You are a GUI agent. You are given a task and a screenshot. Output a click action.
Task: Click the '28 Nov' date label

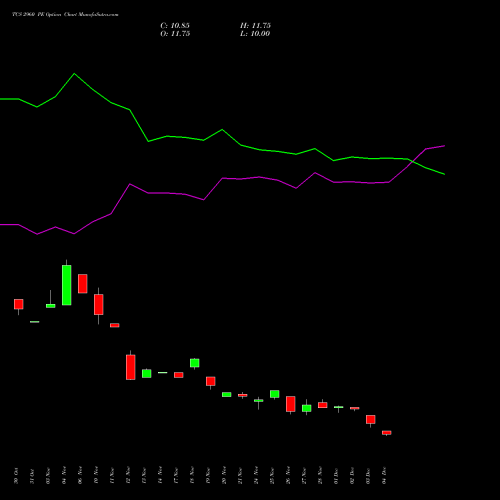pos(320,476)
